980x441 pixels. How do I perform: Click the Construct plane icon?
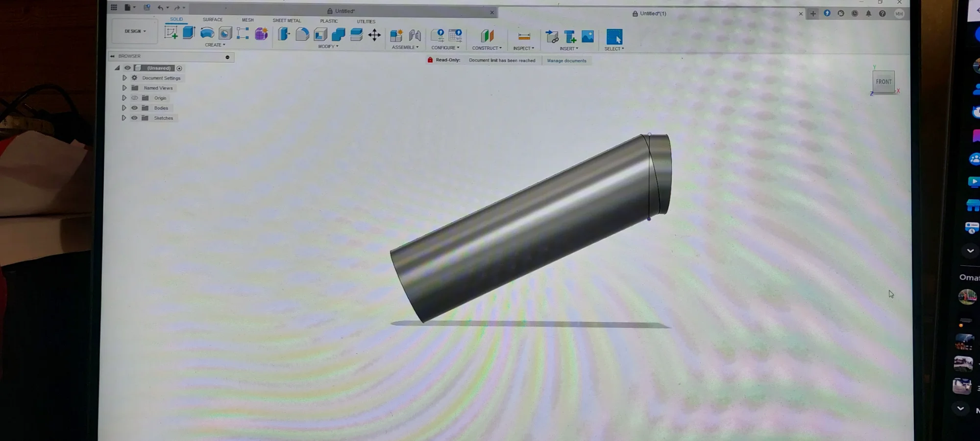point(487,36)
